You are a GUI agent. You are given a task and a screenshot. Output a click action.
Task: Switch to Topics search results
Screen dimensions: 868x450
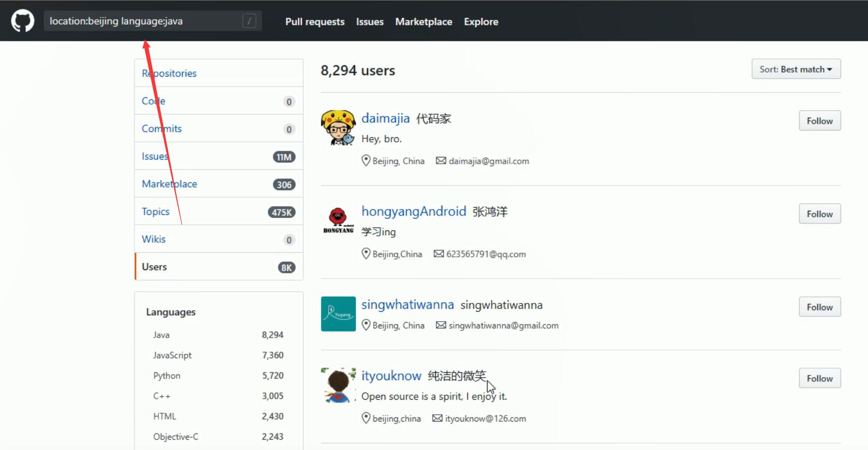point(156,212)
